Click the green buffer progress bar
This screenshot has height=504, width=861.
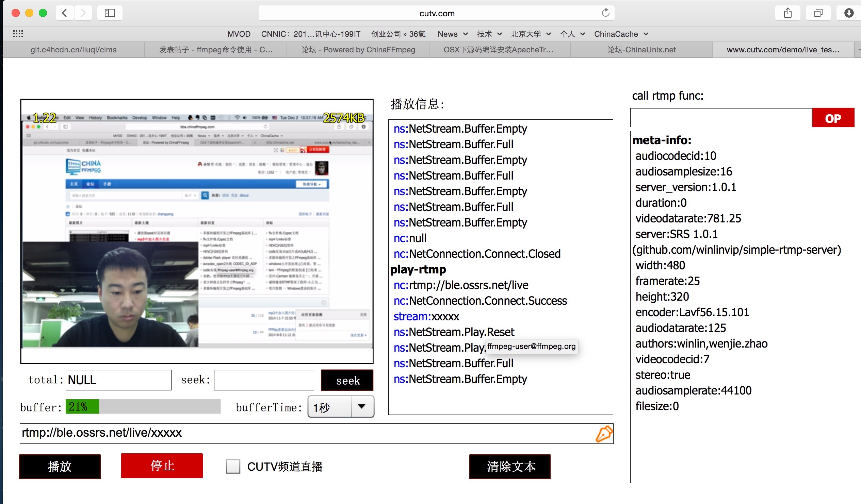click(x=82, y=406)
